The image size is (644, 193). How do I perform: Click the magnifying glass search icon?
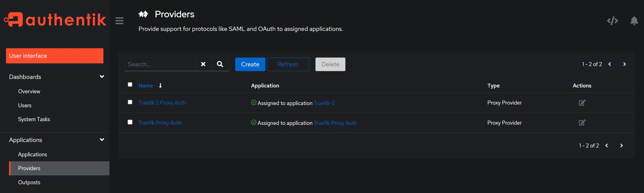click(220, 64)
